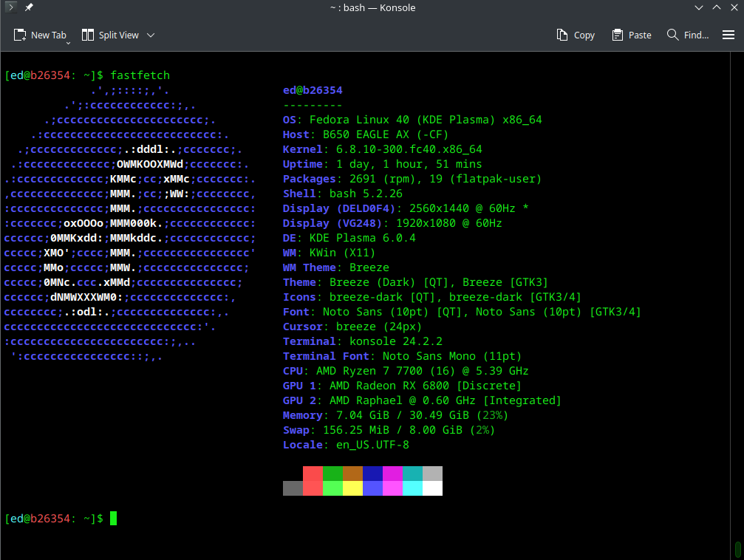
Task: Click the pin window icon in the title bar
Action: (29, 7)
